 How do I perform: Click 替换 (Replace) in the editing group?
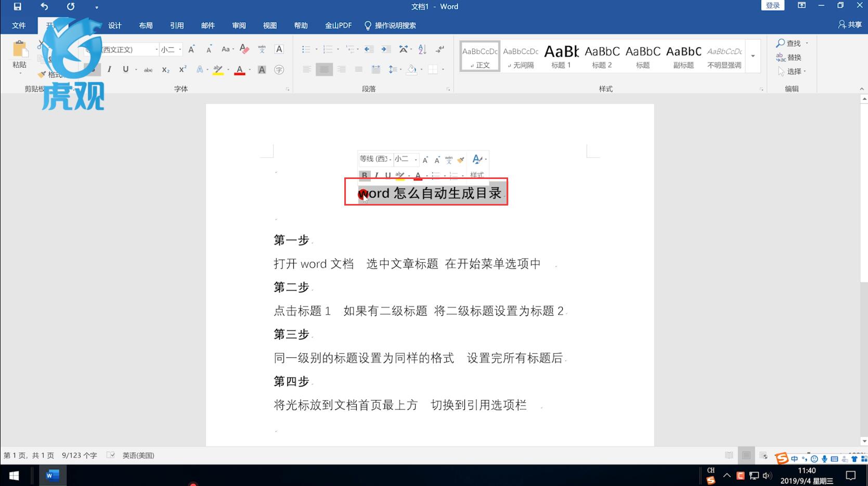(789, 57)
